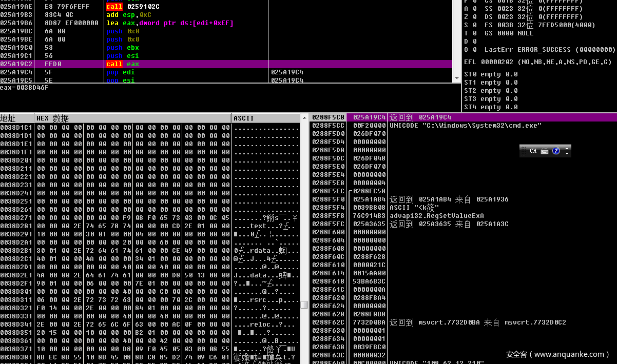This screenshot has height=364, width=617.
Task: Click stack value 0039FBC0
Action: click(x=369, y=347)
